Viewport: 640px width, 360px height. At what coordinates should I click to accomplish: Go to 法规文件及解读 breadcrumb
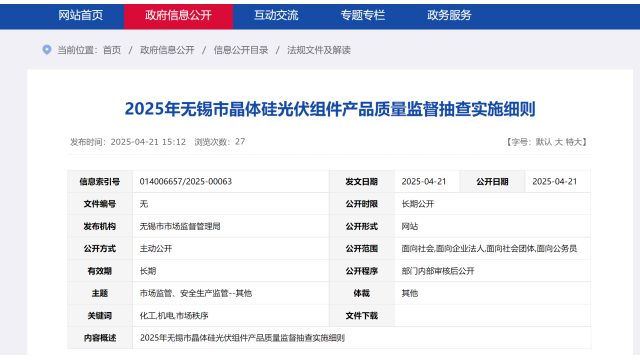click(319, 50)
